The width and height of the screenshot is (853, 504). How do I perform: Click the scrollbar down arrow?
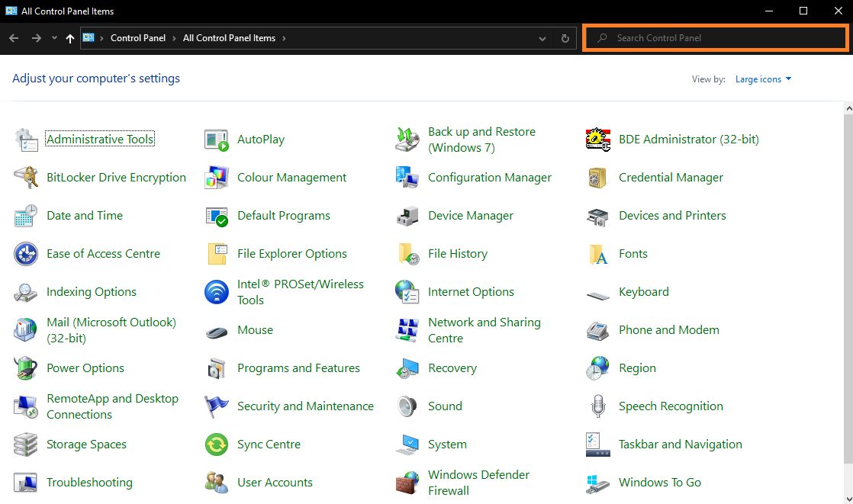coord(848,498)
